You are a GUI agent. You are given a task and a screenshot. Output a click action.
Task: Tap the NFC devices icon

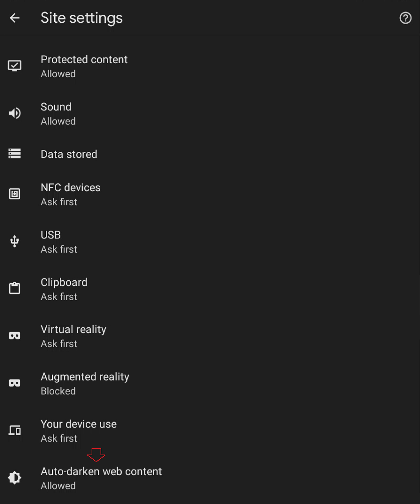(x=15, y=194)
